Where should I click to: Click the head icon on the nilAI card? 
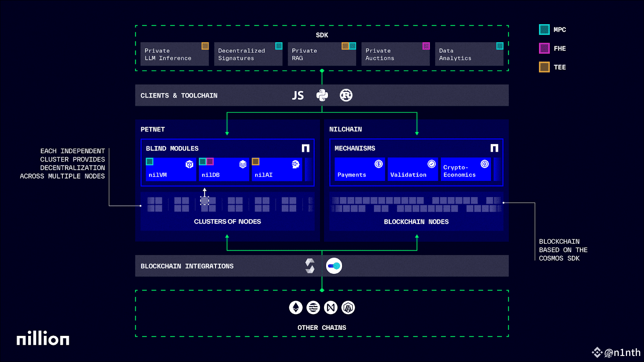click(x=296, y=164)
